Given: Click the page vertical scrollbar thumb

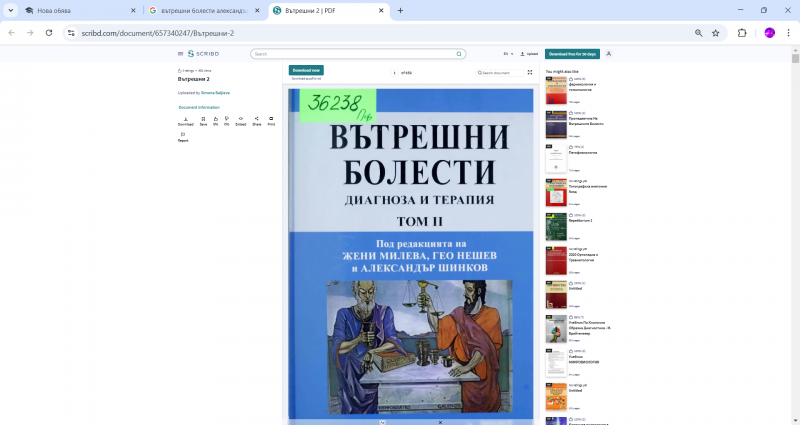Looking at the screenshot, I should [795, 58].
